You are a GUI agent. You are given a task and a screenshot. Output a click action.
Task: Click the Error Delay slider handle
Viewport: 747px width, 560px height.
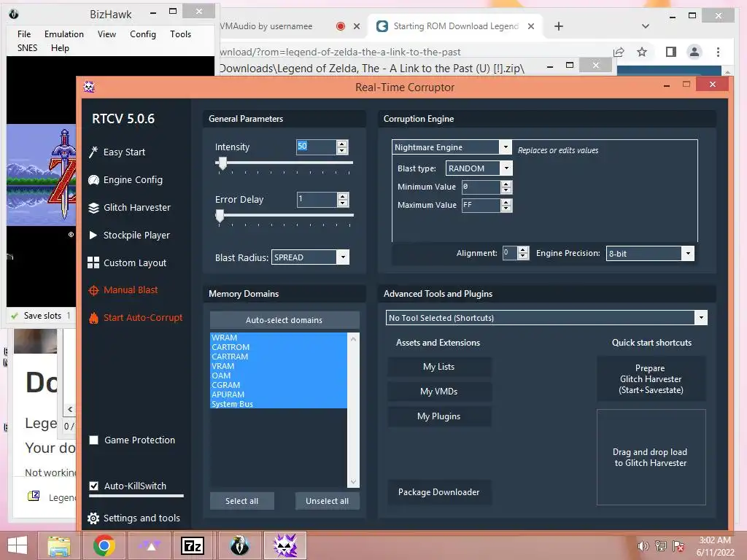click(220, 216)
